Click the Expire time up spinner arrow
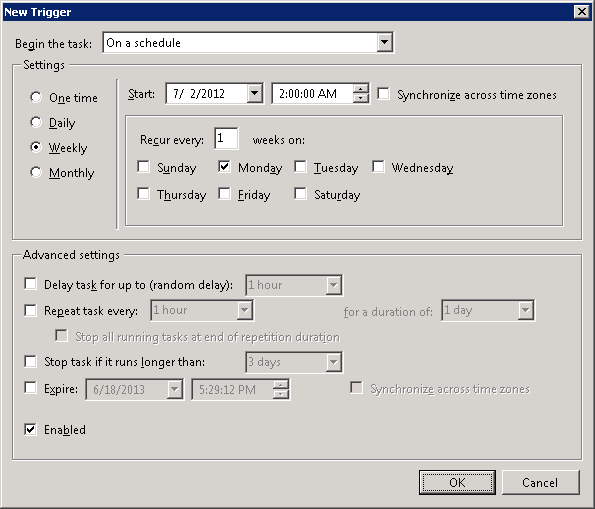The image size is (595, 509). click(x=280, y=385)
